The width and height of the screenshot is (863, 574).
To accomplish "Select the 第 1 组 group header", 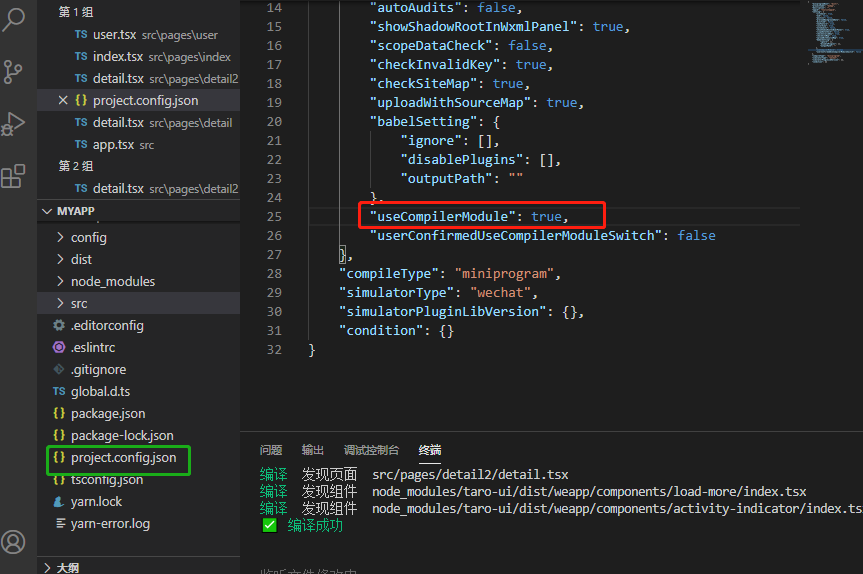I will coord(76,12).
